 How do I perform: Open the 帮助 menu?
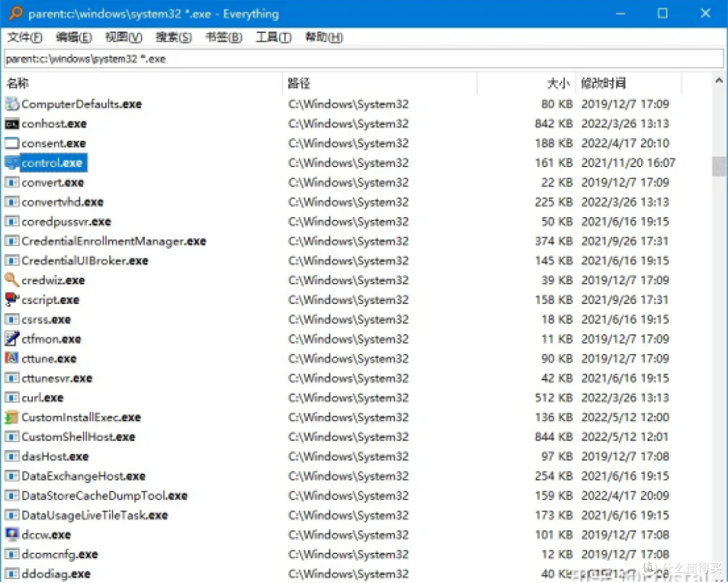pyautogui.click(x=323, y=38)
